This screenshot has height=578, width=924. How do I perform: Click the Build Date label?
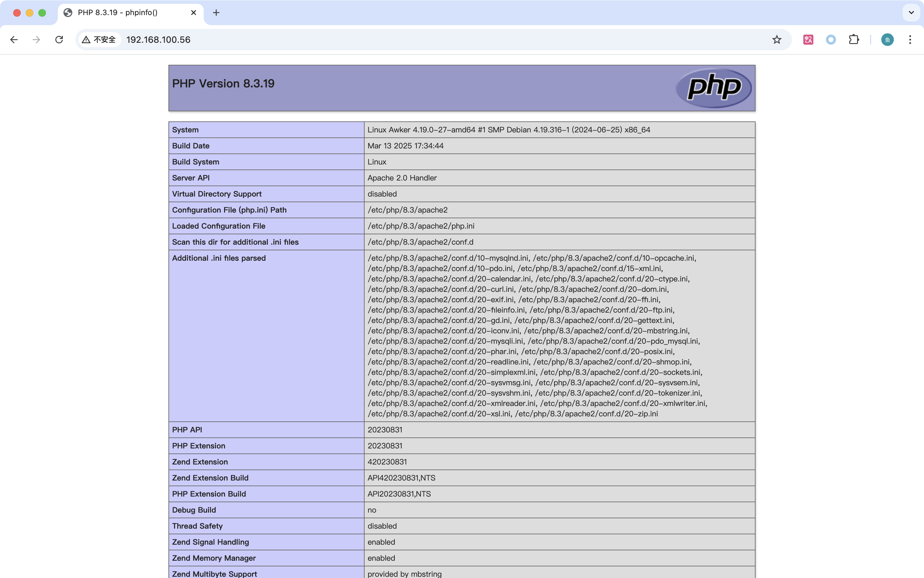coord(190,146)
